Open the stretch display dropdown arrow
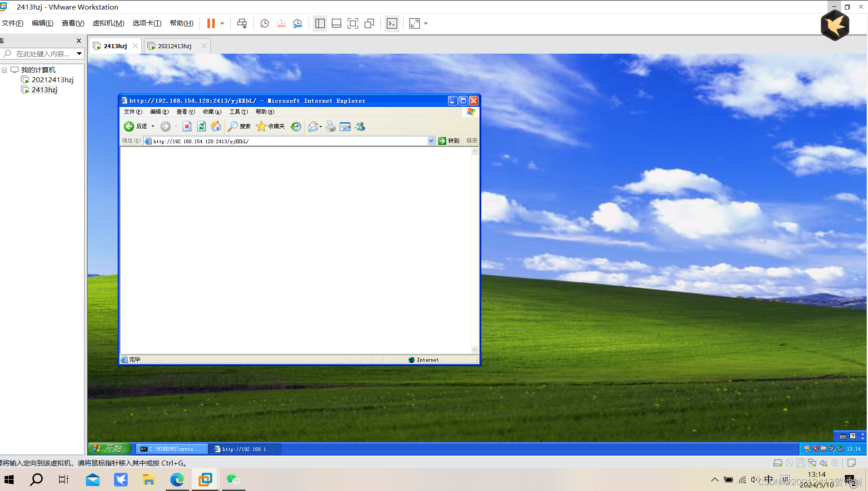Screen dimensions: 868x491 click(426, 24)
